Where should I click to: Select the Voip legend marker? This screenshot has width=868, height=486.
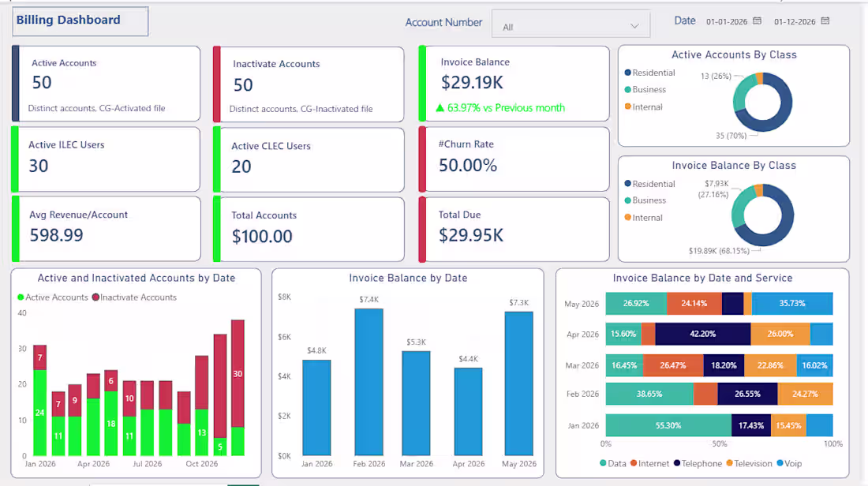780,463
